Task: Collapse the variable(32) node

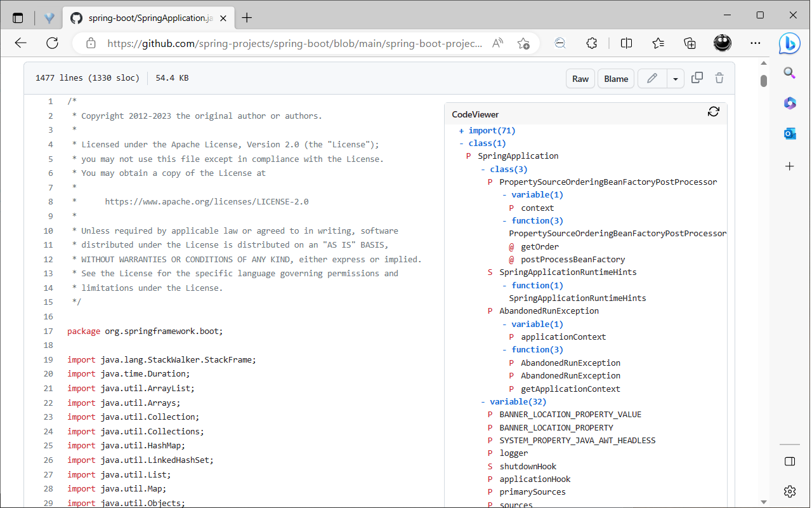Action: (x=514, y=401)
